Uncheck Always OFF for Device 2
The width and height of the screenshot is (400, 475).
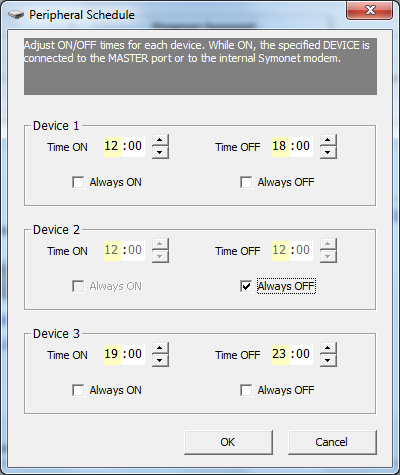(246, 286)
